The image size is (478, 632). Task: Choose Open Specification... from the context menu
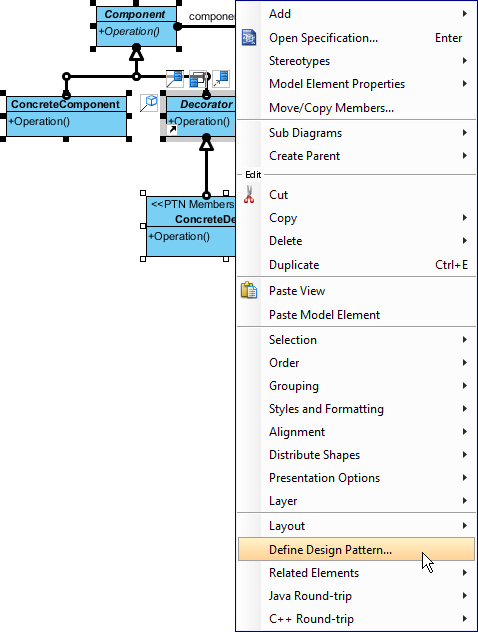coord(356,38)
